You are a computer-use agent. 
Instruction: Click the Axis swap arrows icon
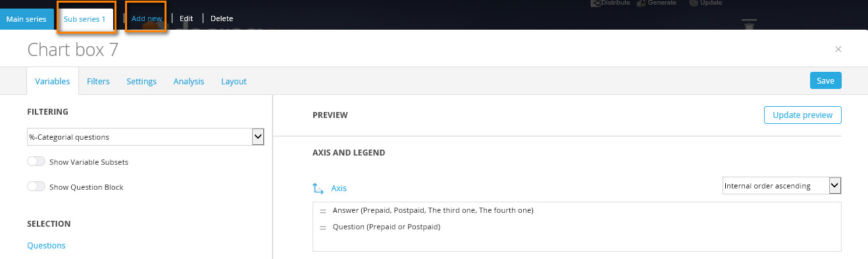318,188
